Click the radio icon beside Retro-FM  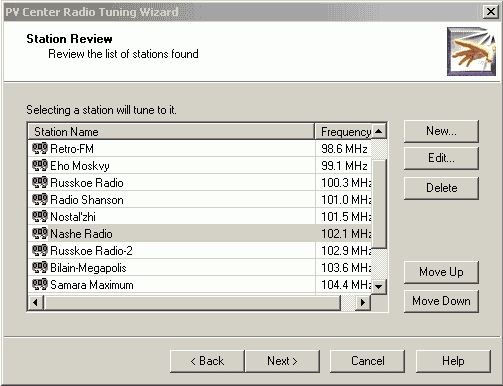coord(40,148)
